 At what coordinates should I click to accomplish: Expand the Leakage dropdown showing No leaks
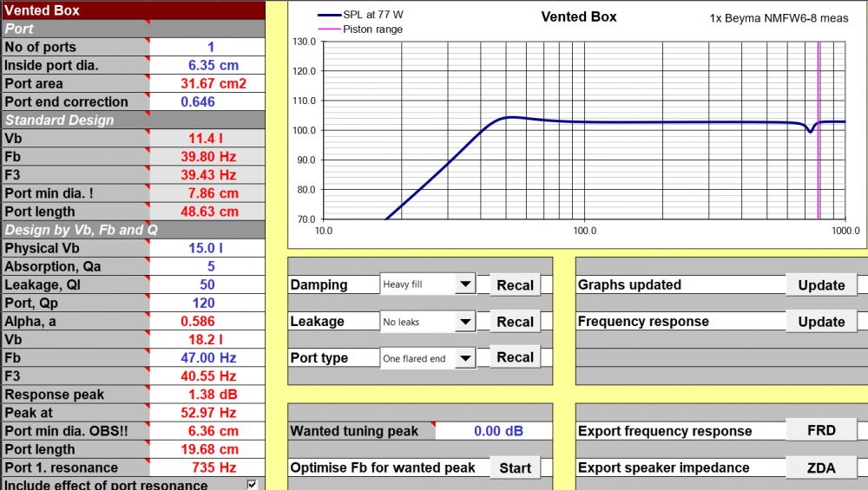[465, 322]
